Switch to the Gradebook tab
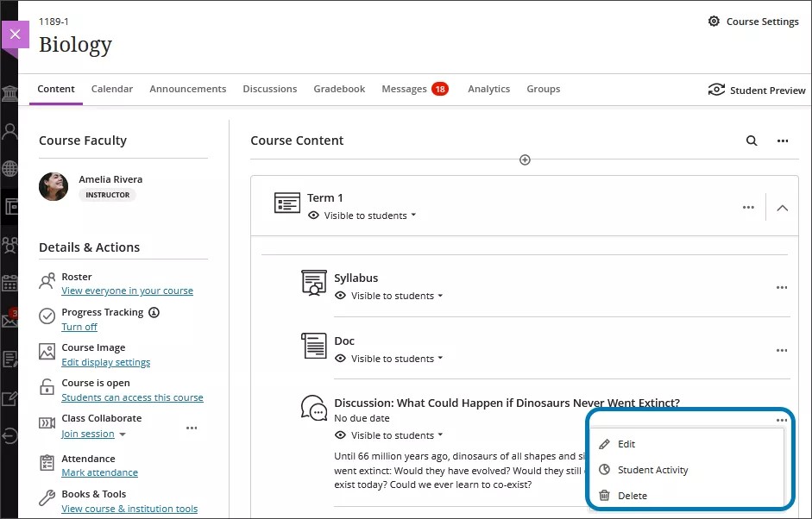This screenshot has height=519, width=812. [x=339, y=89]
